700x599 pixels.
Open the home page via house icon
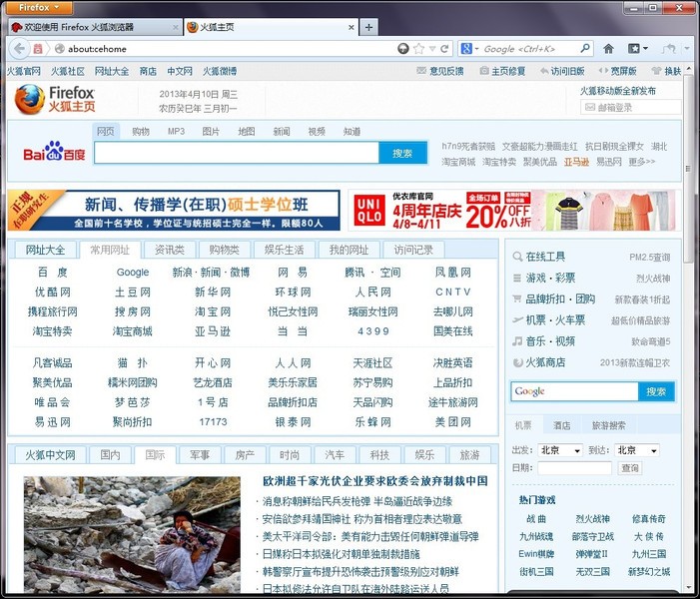[608, 49]
